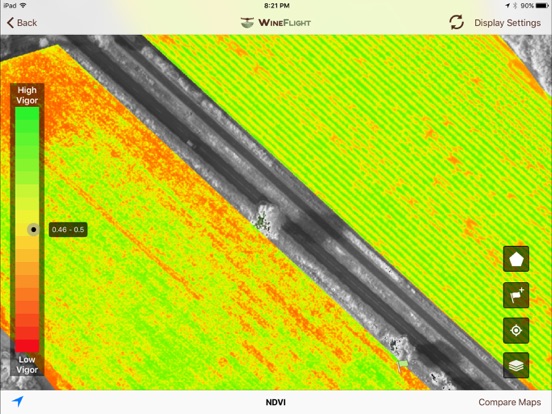Select bright green top of vigor scale
The image size is (552, 414).
27,114
